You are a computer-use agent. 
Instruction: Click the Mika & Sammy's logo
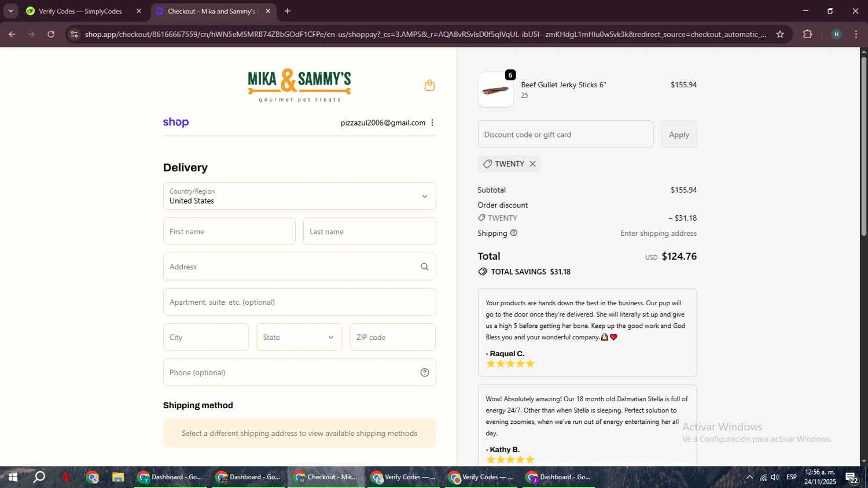299,86
